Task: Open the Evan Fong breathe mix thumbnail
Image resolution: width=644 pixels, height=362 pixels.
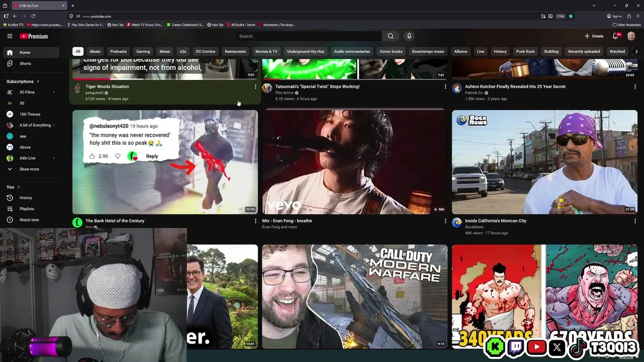Action: pyautogui.click(x=355, y=162)
